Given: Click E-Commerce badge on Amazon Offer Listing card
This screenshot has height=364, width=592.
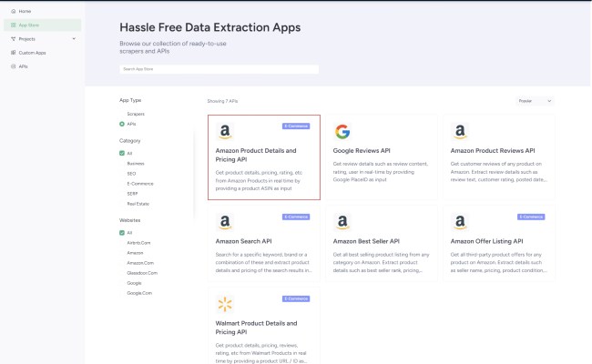Looking at the screenshot, I should coord(531,217).
